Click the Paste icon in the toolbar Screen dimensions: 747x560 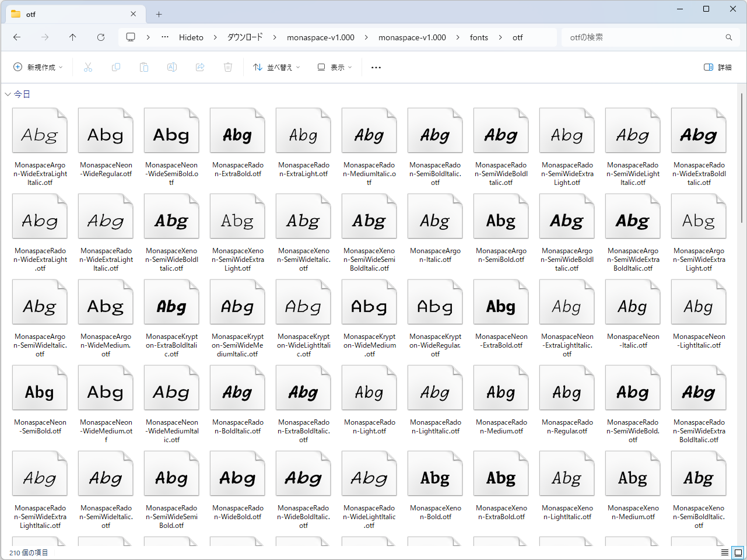click(144, 67)
